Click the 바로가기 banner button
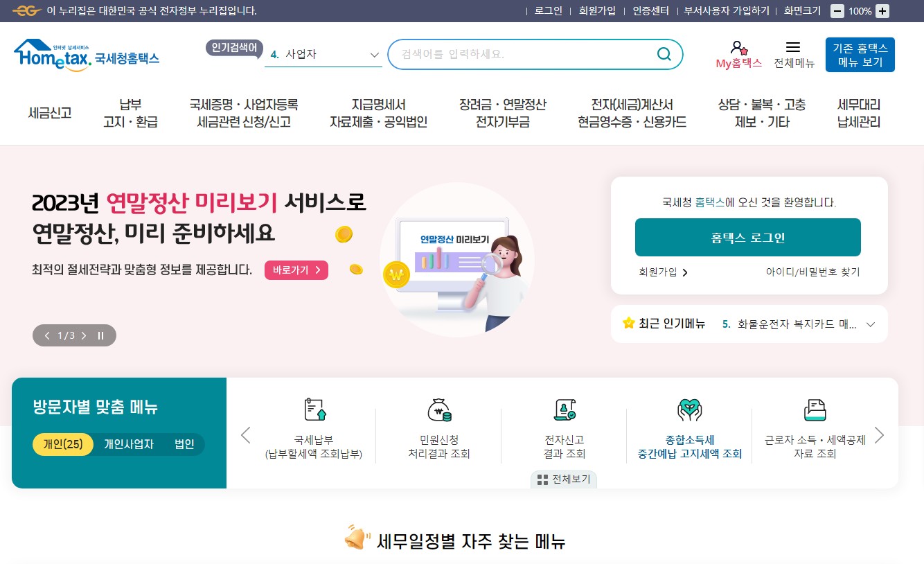Image resolution: width=924 pixels, height=564 pixels. (296, 270)
